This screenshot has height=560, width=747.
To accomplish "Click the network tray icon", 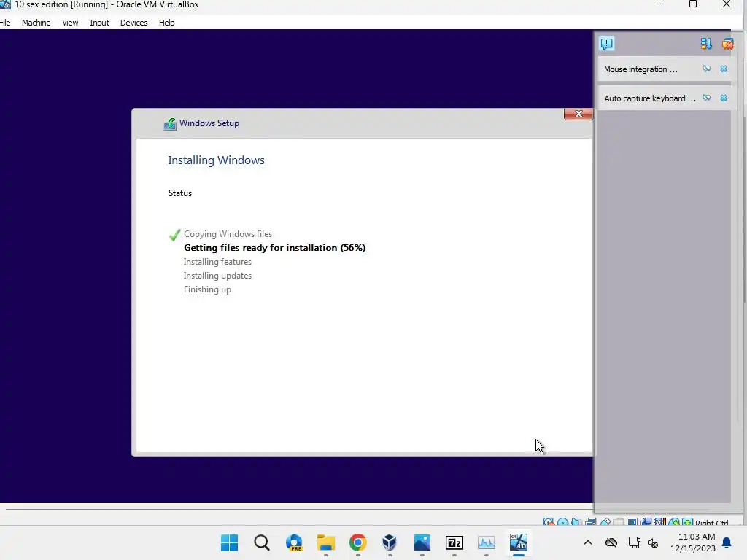I will [634, 542].
